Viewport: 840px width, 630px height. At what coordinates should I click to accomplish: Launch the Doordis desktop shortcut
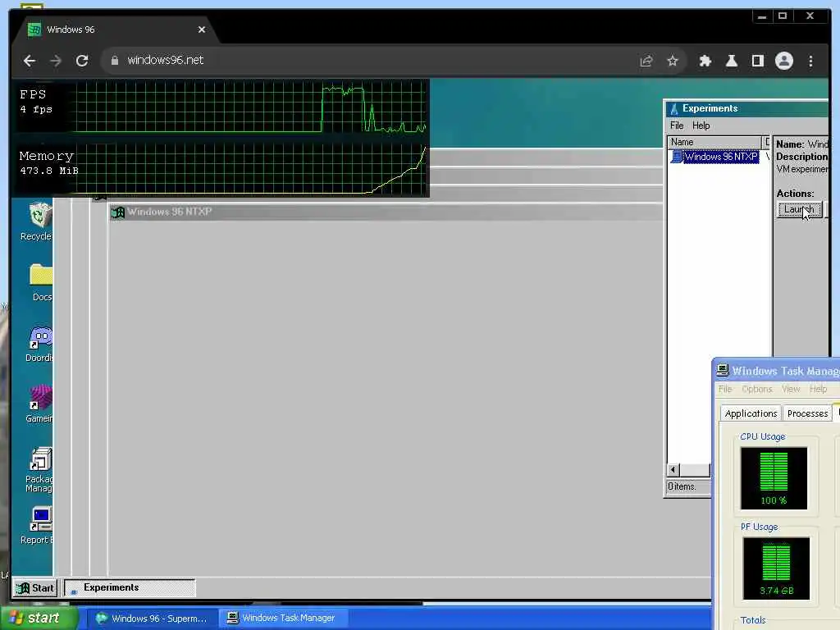point(39,344)
